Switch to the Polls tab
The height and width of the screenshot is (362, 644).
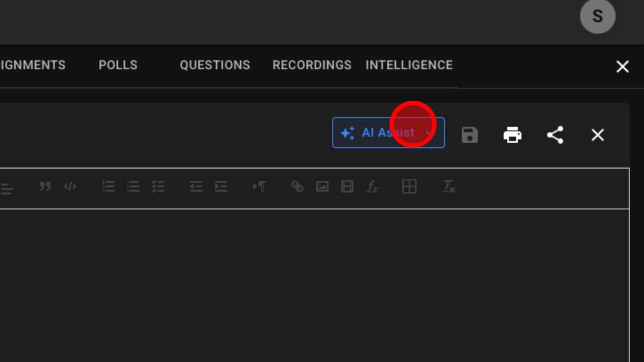point(118,65)
